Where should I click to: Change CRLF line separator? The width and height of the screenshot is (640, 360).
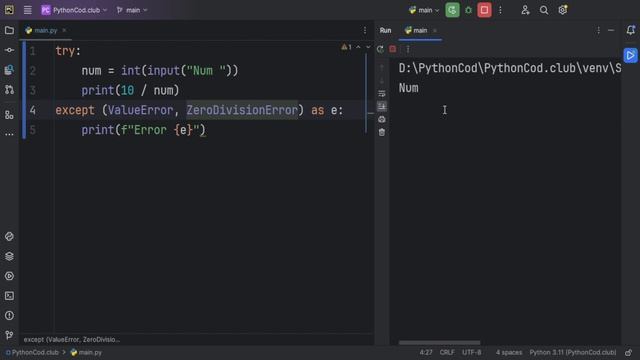(x=447, y=353)
